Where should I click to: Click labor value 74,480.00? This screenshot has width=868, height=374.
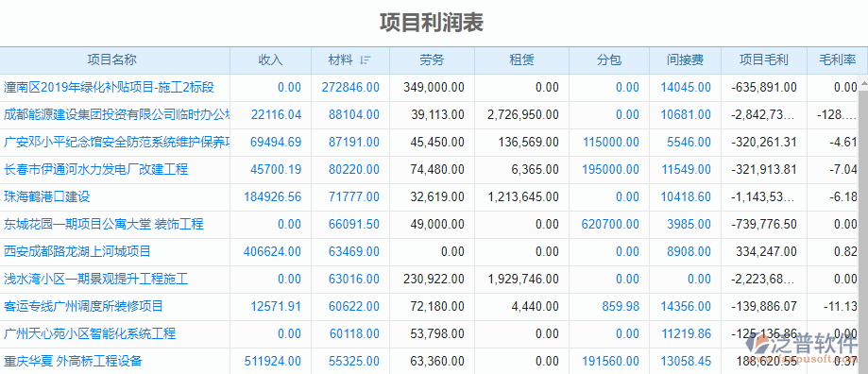click(437, 169)
